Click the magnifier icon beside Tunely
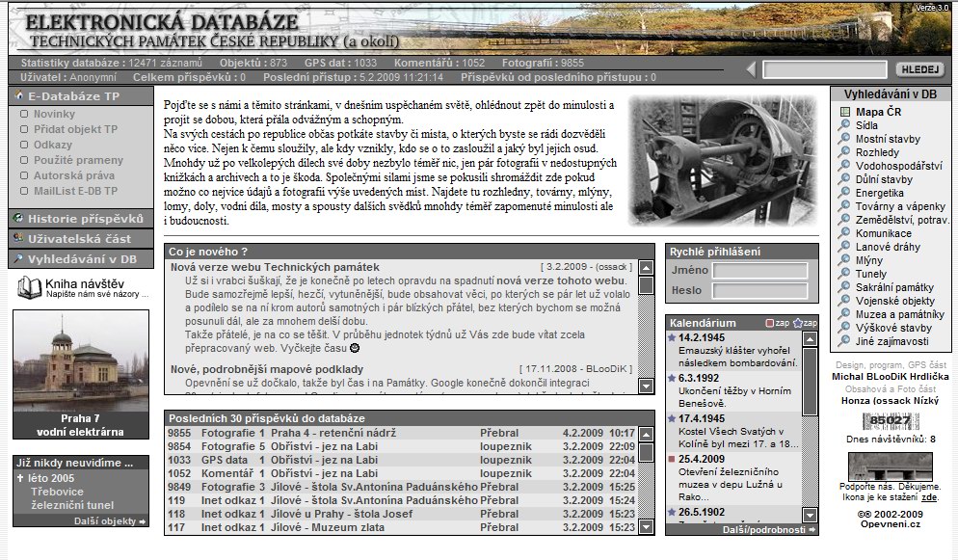The width and height of the screenshot is (958, 560). point(844,274)
